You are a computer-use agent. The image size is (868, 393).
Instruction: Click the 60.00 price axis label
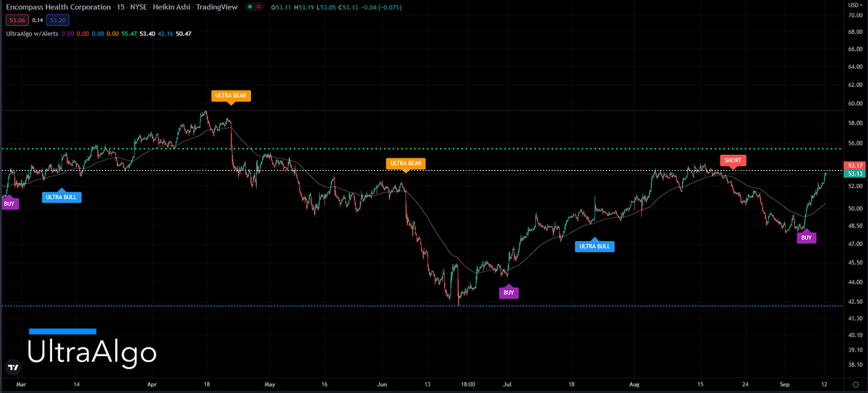coord(855,103)
